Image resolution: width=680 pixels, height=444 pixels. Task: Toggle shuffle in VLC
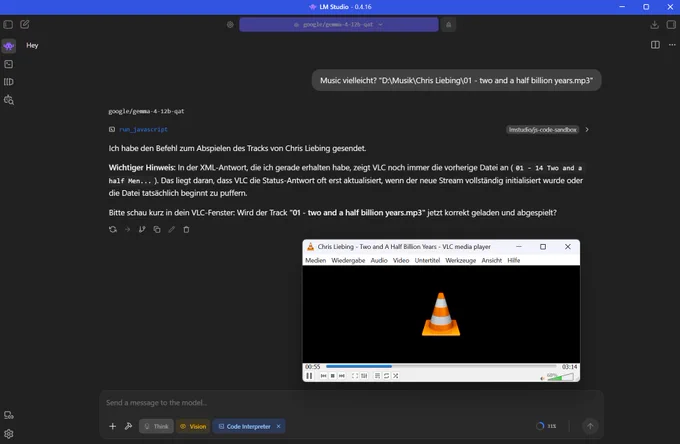pyautogui.click(x=396, y=375)
